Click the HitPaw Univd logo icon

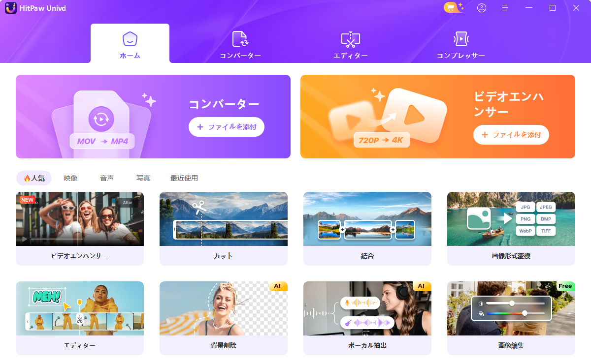coord(11,8)
